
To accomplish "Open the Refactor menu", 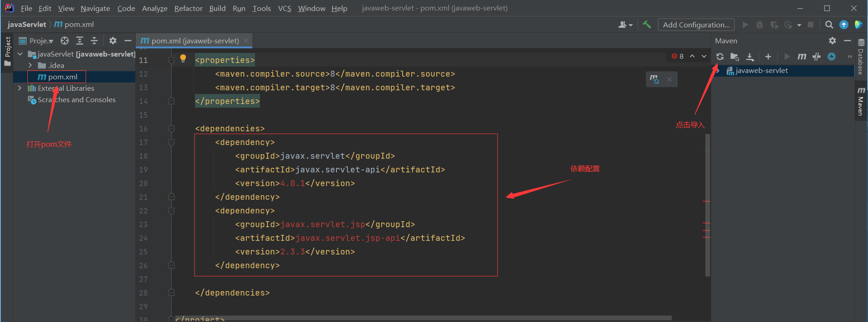I will (188, 8).
